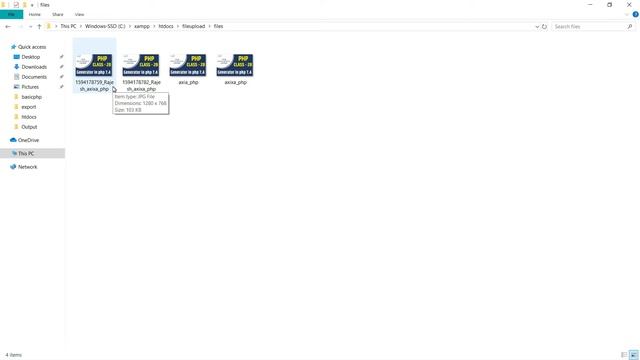Click Windows-SSD (C:) in the breadcrumb
The height and width of the screenshot is (360, 640).
pyautogui.click(x=105, y=26)
